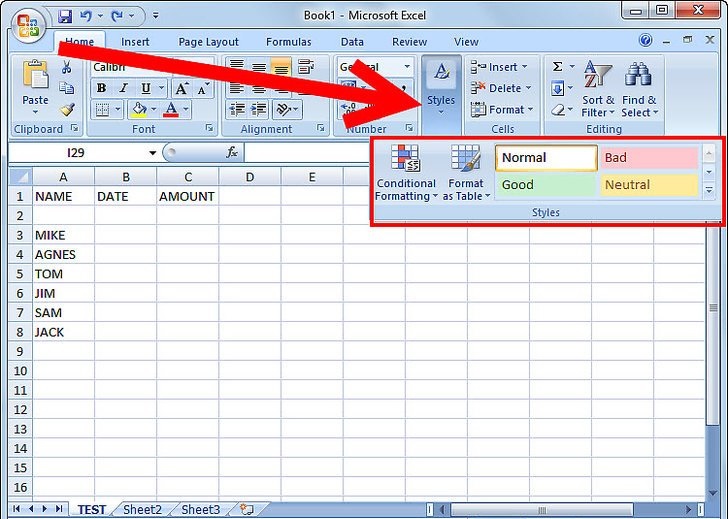Select cell A4 containing AGNES
The image size is (728, 519).
63,254
